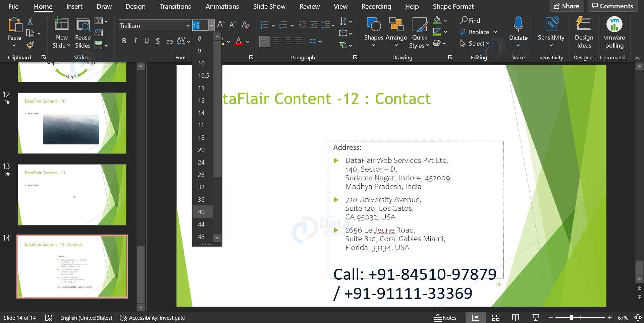This screenshot has width=644, height=323.
Task: Run Accessibility: Investigate from status bar
Action: [x=153, y=317]
